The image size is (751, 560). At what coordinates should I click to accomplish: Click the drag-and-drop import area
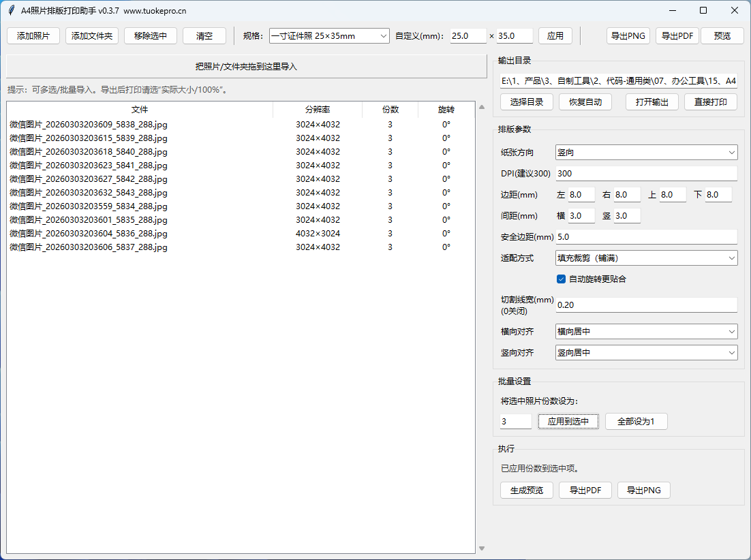(246, 67)
